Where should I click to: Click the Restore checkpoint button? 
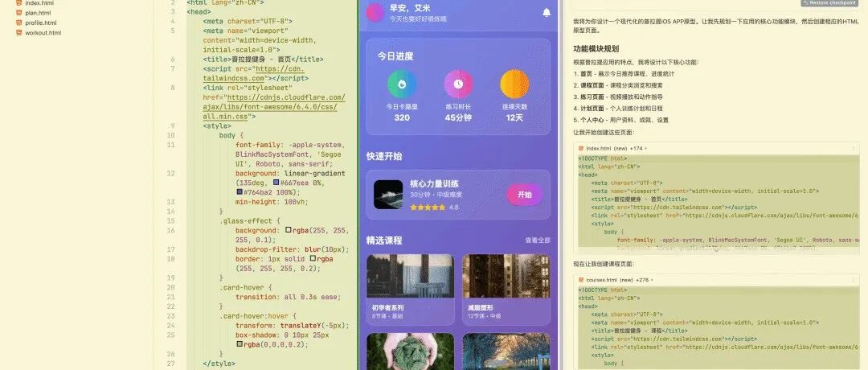tap(829, 2)
